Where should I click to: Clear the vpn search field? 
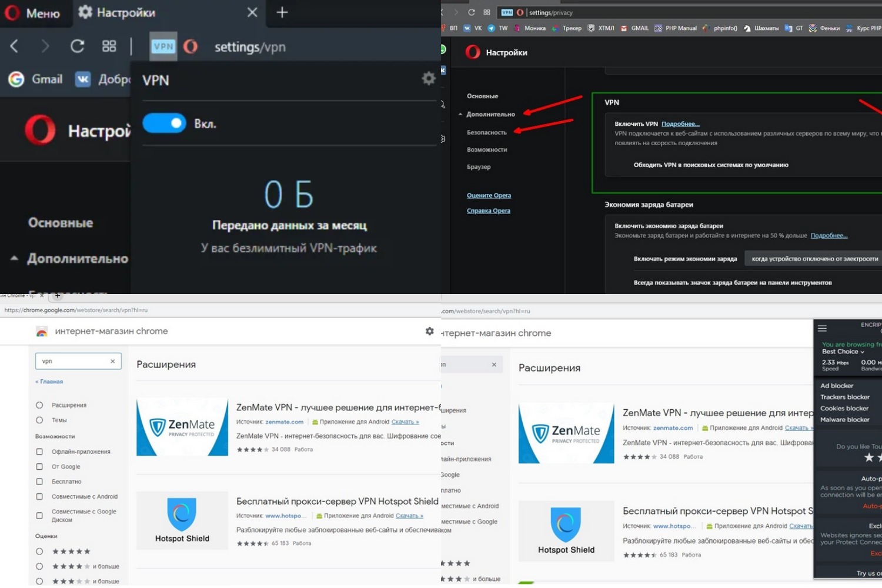coord(113,361)
